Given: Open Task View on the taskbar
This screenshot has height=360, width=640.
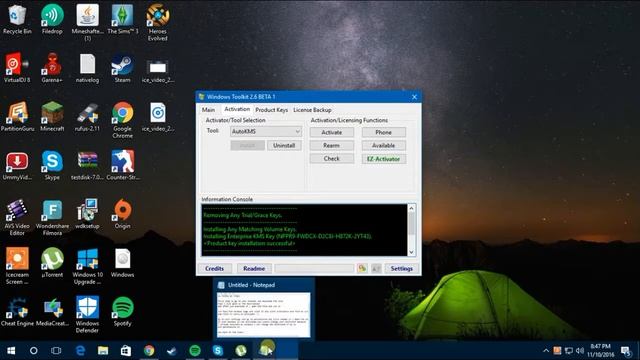Looking at the screenshot, I should click(56, 351).
